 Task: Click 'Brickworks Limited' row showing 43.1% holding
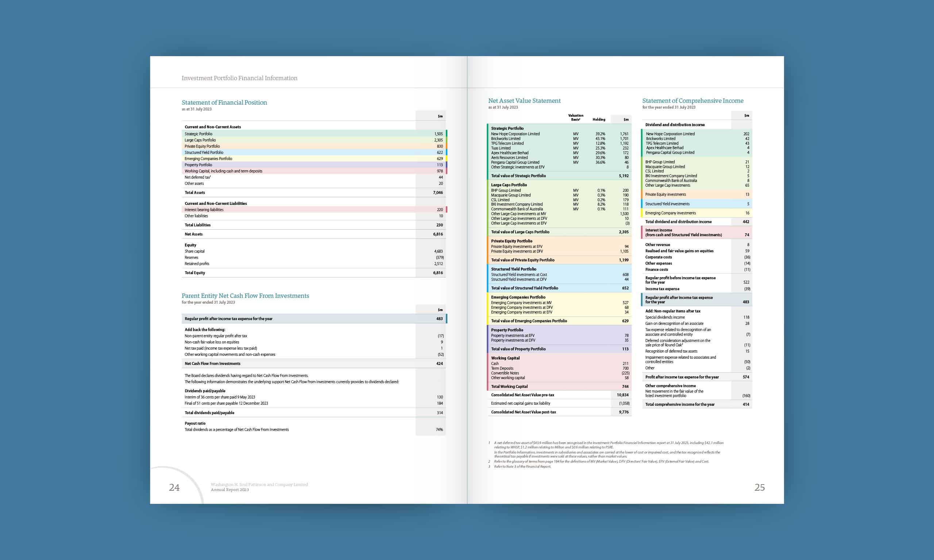(x=560, y=139)
